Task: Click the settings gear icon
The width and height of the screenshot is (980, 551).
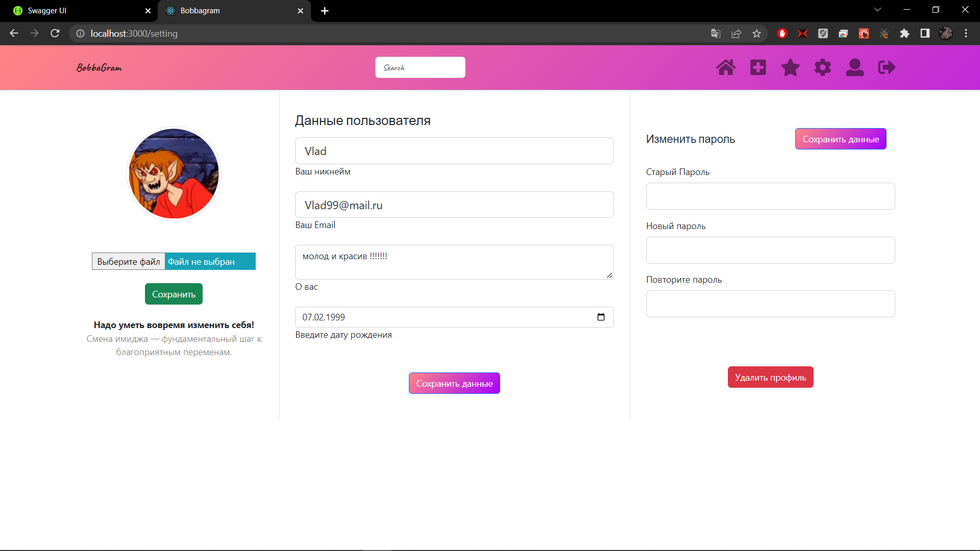Action: (822, 67)
